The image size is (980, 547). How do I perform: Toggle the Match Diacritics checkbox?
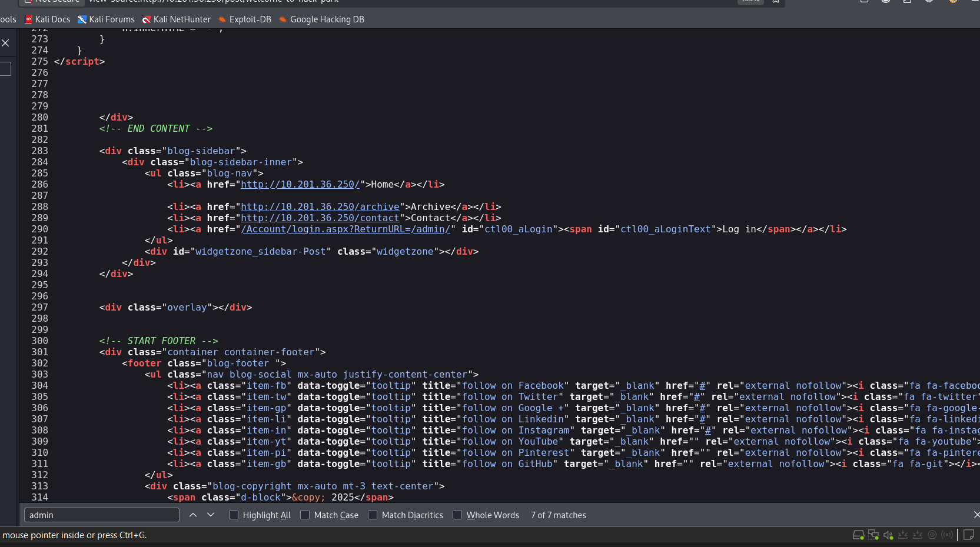click(x=373, y=515)
